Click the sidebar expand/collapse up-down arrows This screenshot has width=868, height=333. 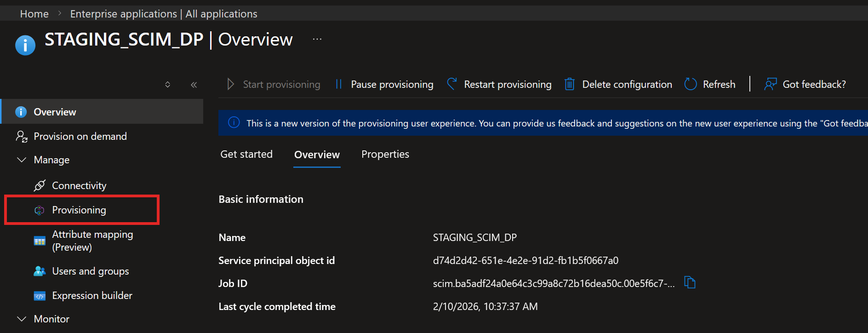168,85
